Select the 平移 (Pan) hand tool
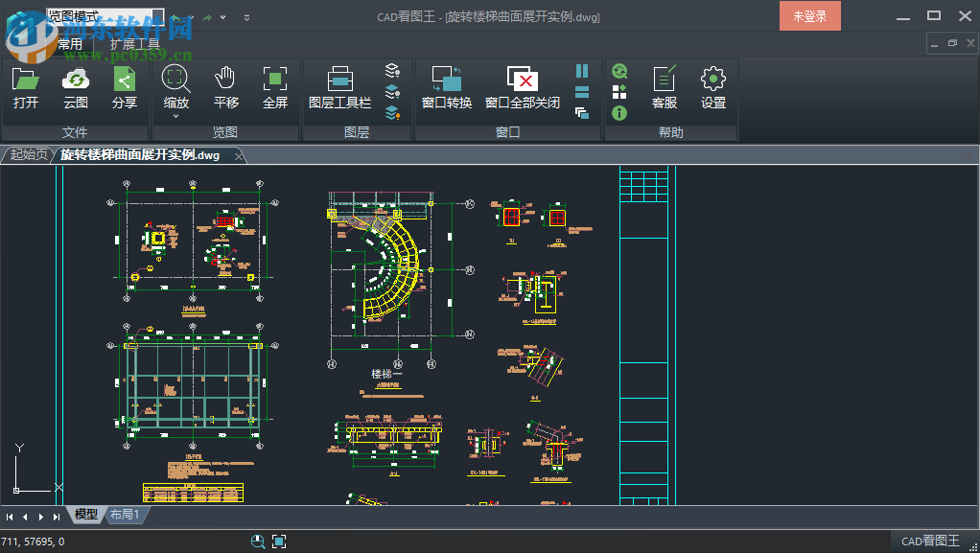980x553 pixels. tap(225, 86)
